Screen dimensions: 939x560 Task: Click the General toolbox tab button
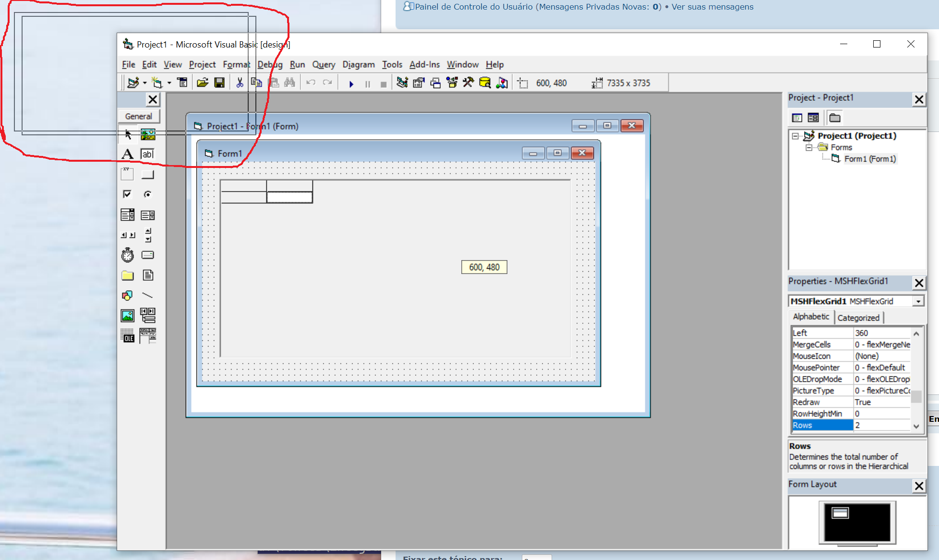139,116
